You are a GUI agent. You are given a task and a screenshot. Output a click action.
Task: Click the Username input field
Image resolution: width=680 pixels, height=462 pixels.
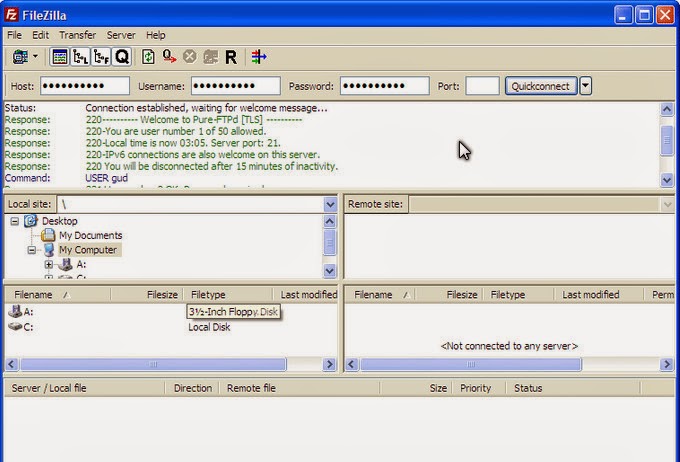[236, 86]
